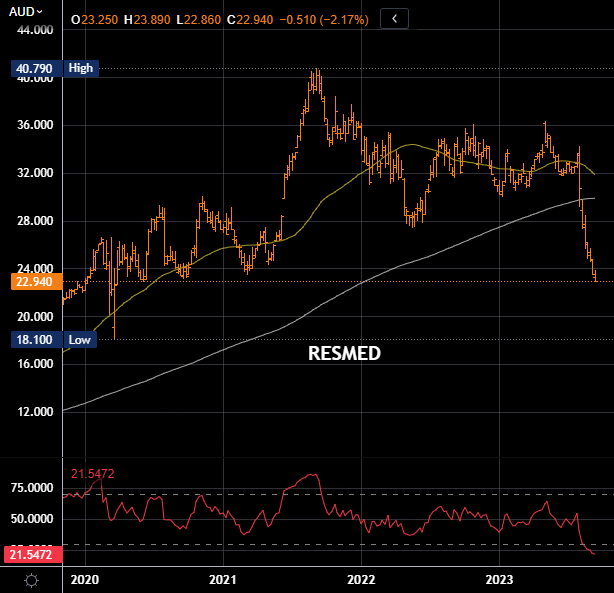This screenshot has width=614, height=593.
Task: Select the orange current price tag 22.940
Action: [30, 282]
